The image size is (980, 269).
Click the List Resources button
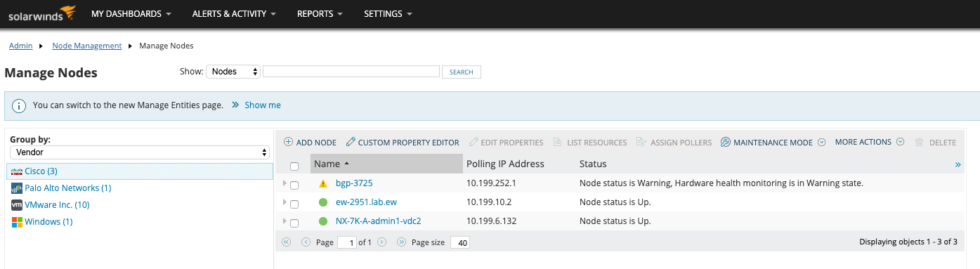pyautogui.click(x=589, y=143)
